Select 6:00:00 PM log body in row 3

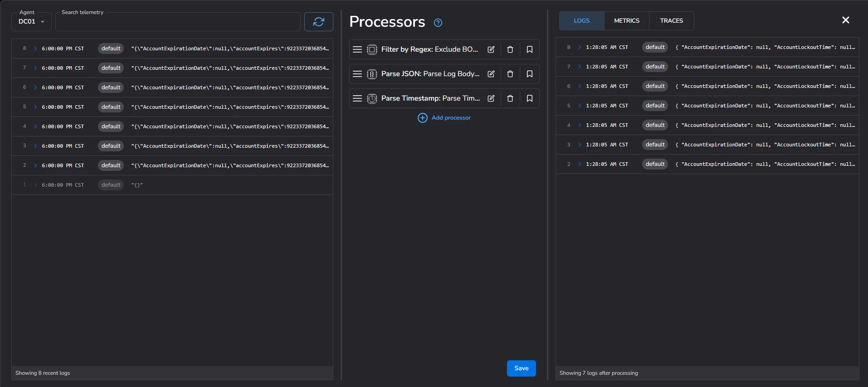coord(230,146)
